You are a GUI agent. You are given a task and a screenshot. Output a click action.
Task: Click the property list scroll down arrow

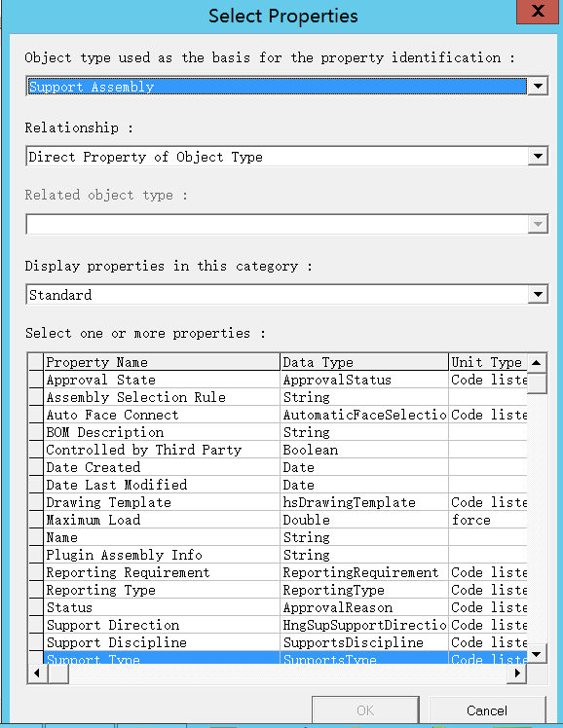tap(537, 654)
